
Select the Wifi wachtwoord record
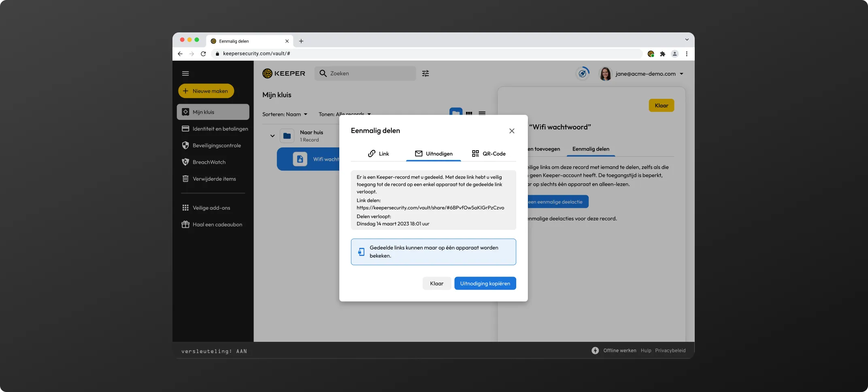pyautogui.click(x=308, y=159)
